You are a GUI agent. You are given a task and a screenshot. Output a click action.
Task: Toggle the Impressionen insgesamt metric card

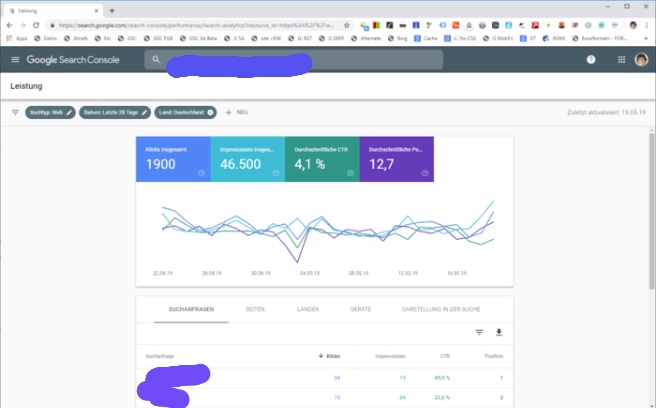click(247, 160)
